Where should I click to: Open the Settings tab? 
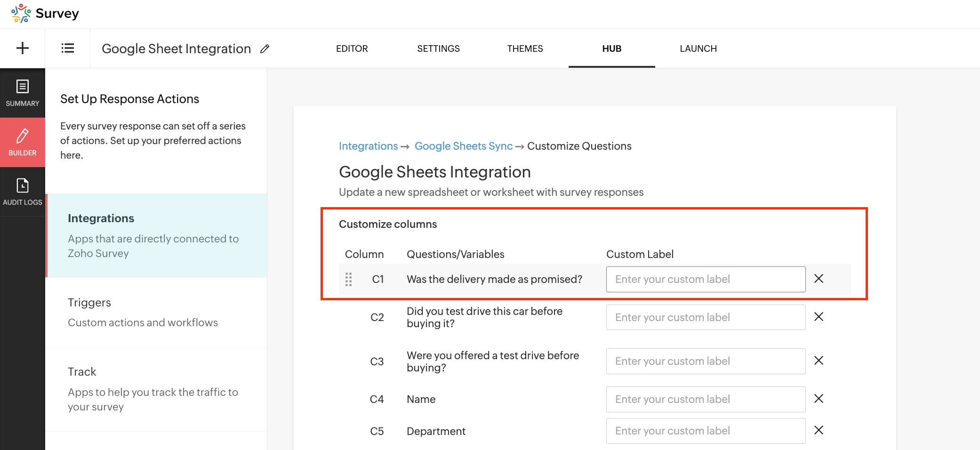pos(438,48)
